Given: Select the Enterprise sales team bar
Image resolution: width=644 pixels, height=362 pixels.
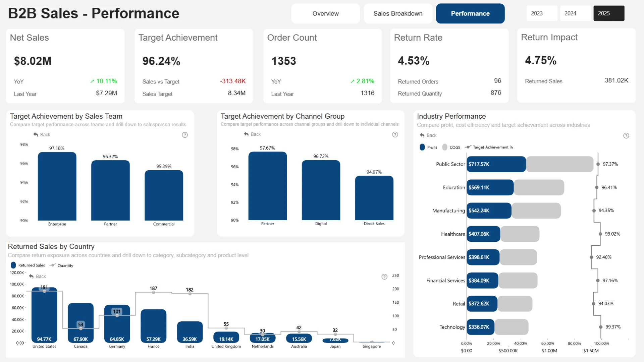Looking at the screenshot, I should pos(57,186).
